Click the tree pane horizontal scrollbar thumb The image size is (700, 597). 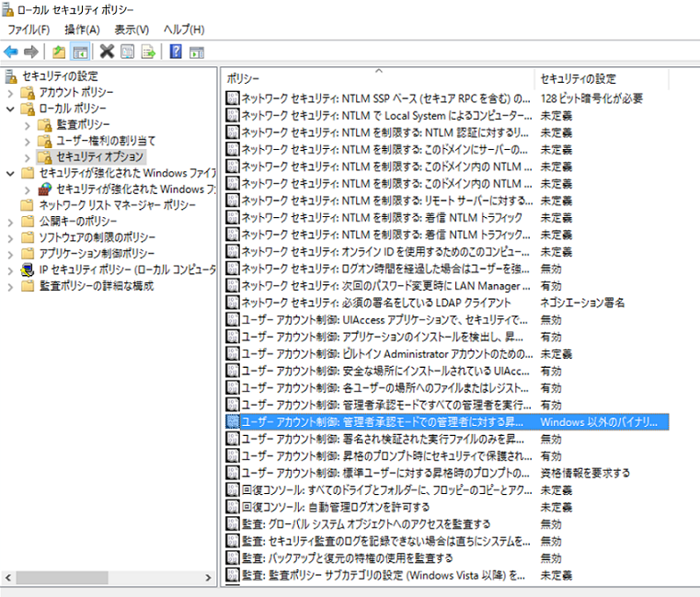[62, 578]
